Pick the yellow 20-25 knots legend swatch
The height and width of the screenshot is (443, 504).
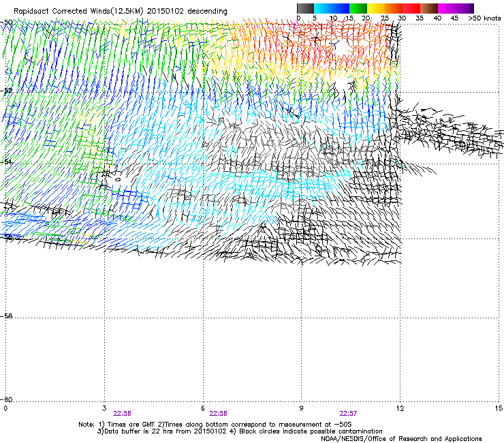(x=376, y=8)
